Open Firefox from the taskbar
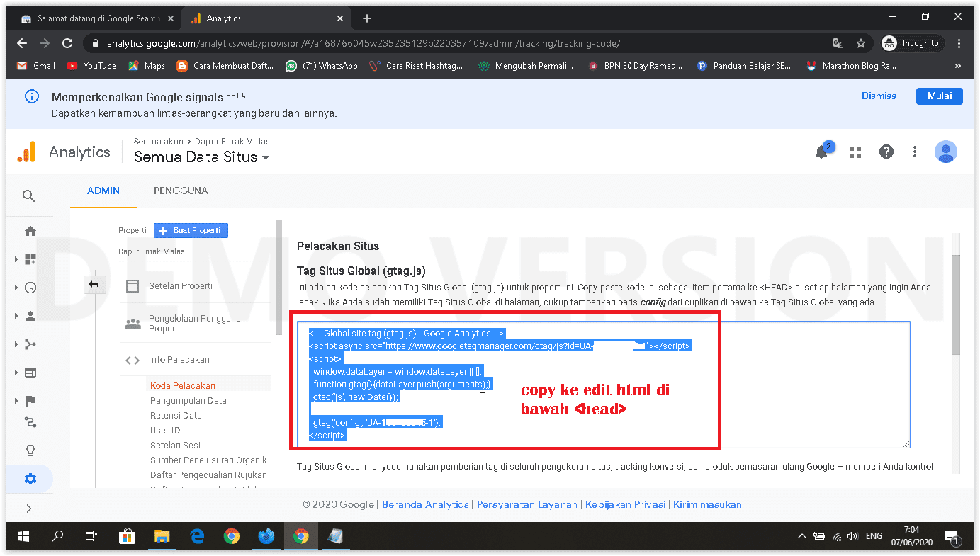Viewport: 980px width, 556px height. (x=266, y=536)
